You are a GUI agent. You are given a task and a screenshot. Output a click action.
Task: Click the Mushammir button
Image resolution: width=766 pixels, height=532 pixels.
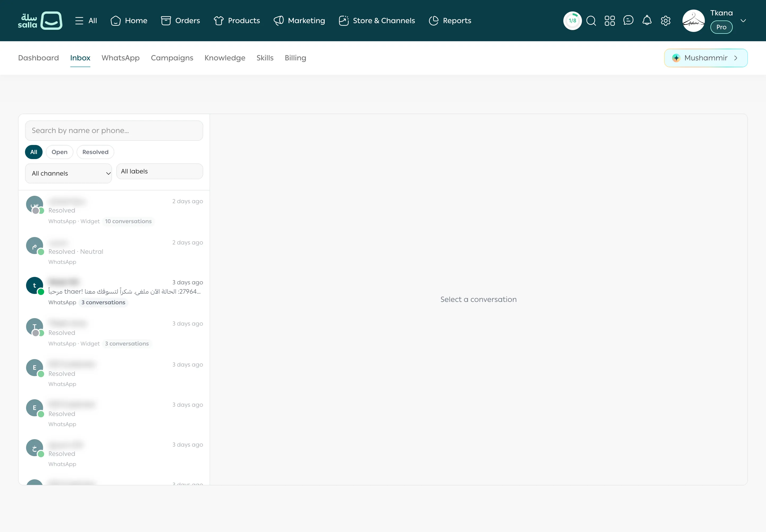[706, 58]
